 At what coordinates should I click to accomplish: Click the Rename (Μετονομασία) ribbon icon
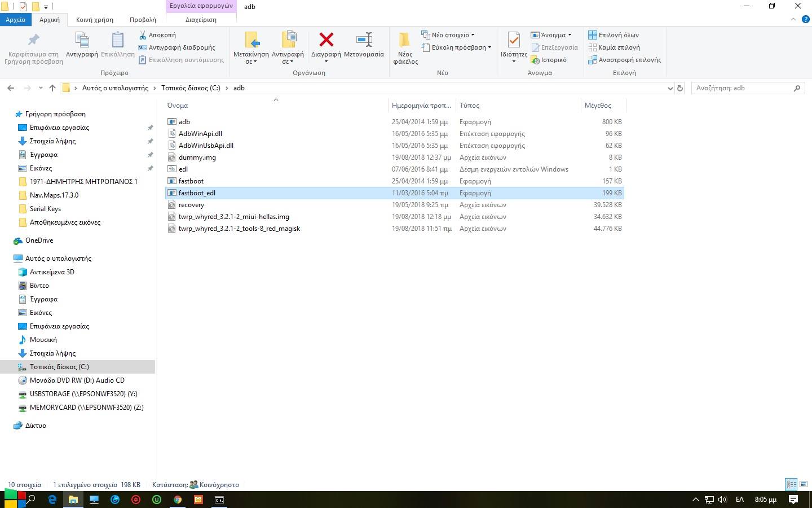click(364, 41)
